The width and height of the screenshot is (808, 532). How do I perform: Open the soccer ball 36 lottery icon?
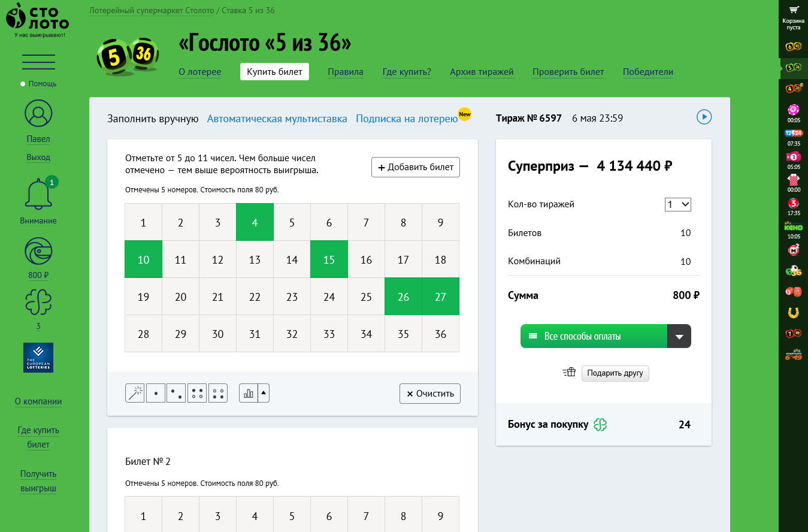[793, 271]
